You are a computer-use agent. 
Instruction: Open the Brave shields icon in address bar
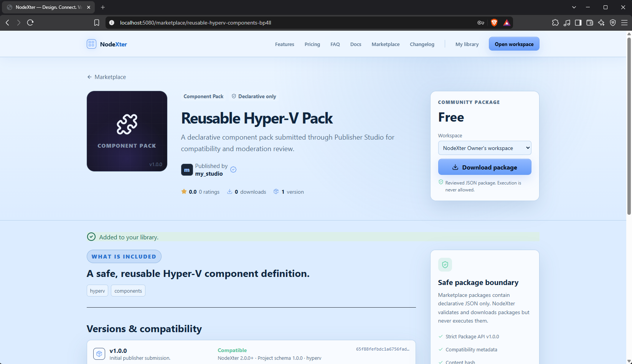point(494,23)
